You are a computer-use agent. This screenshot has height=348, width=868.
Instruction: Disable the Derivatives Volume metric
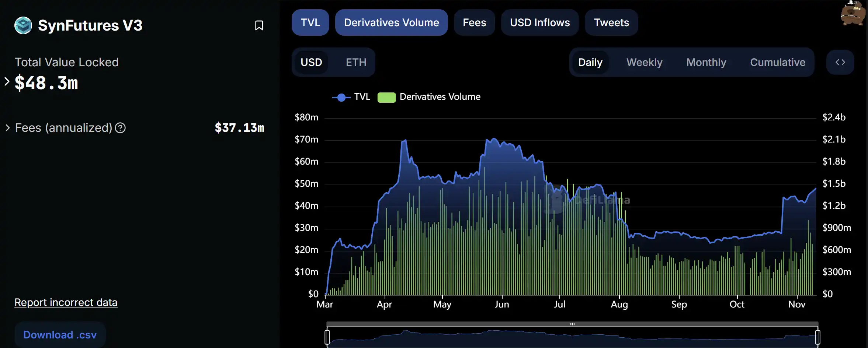(391, 22)
